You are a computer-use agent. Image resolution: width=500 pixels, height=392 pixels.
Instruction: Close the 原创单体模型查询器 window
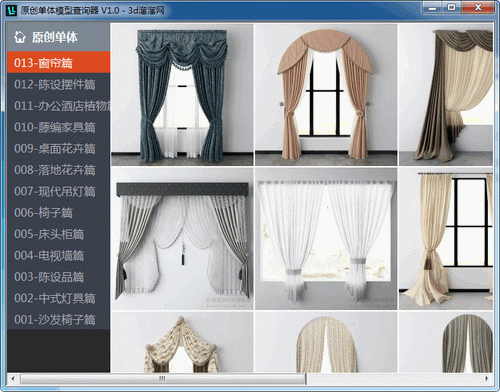click(x=478, y=7)
